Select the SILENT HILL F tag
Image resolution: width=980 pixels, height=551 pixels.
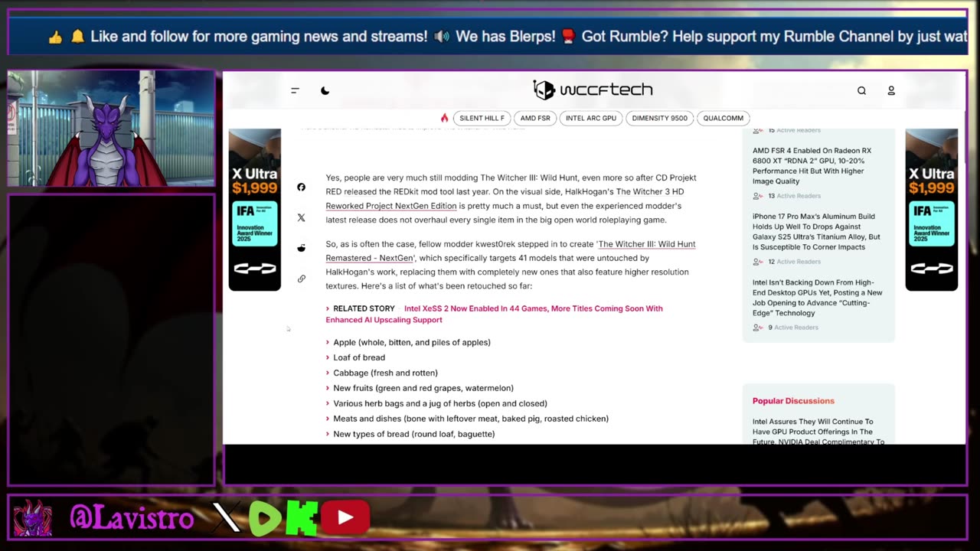tap(482, 118)
